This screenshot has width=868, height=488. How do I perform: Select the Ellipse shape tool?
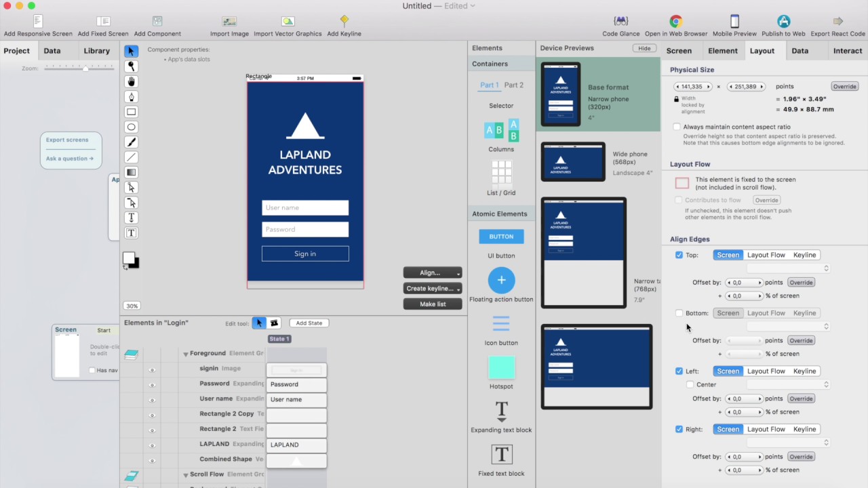(x=131, y=127)
